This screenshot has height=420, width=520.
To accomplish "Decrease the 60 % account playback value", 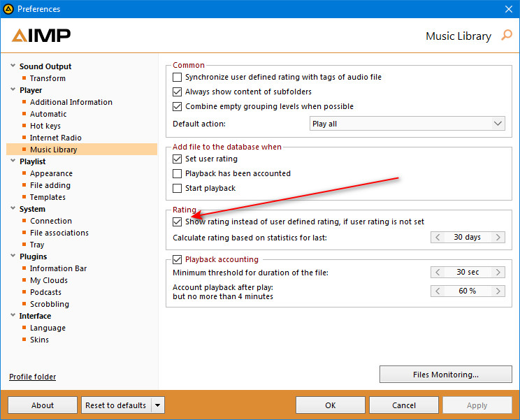I will pyautogui.click(x=438, y=291).
